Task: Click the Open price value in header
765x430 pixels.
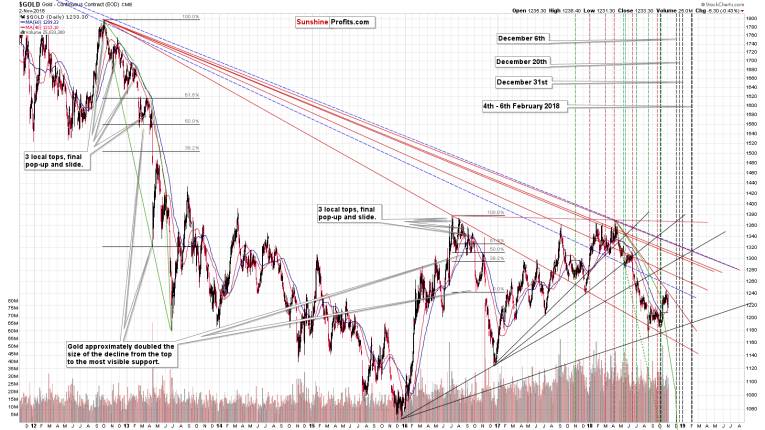Action: click(x=537, y=10)
